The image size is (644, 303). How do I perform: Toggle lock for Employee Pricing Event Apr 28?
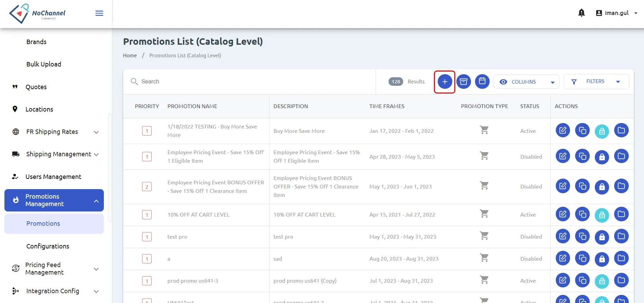coord(602,157)
